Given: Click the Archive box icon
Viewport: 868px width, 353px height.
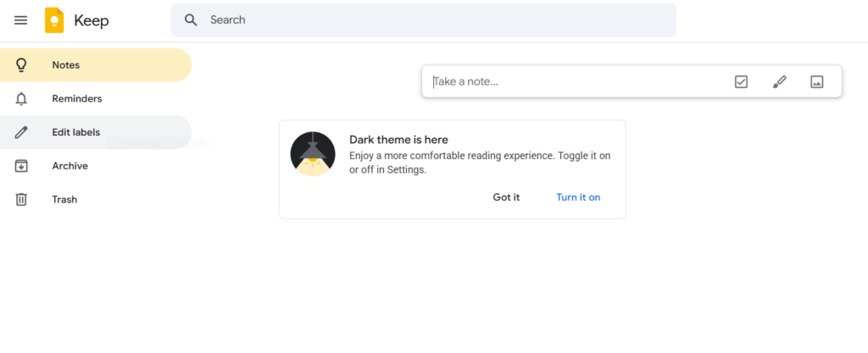Looking at the screenshot, I should pyautogui.click(x=21, y=166).
